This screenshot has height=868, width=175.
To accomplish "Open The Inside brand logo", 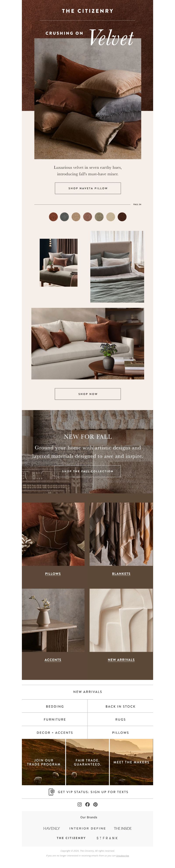I will coord(123,828).
